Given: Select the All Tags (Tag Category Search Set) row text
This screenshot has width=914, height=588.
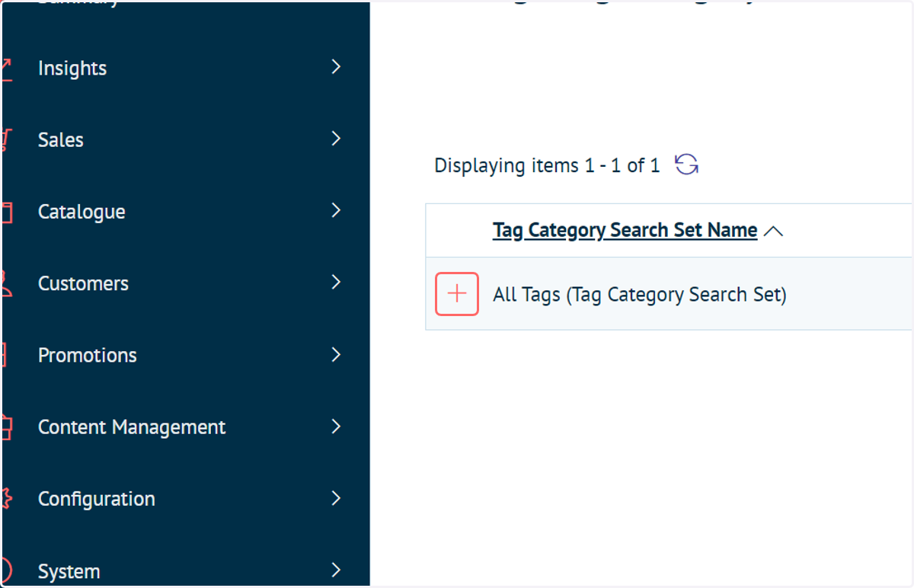Looking at the screenshot, I should point(640,295).
